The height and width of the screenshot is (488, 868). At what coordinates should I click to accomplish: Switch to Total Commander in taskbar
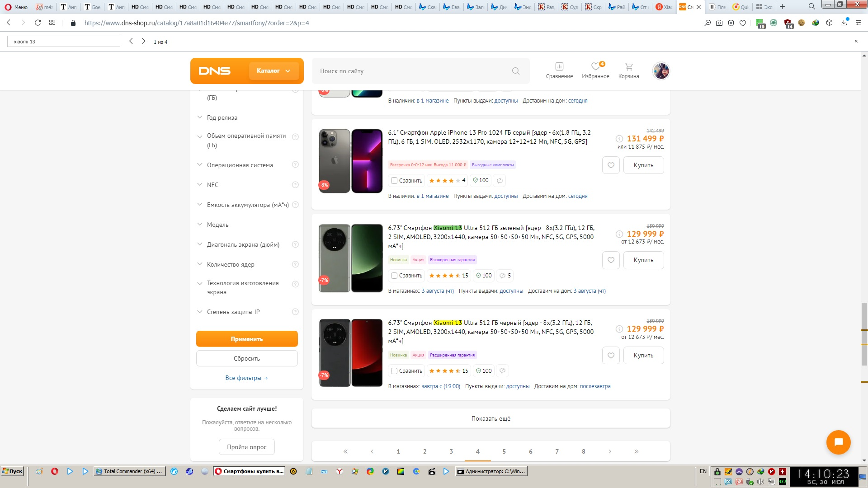[129, 471]
